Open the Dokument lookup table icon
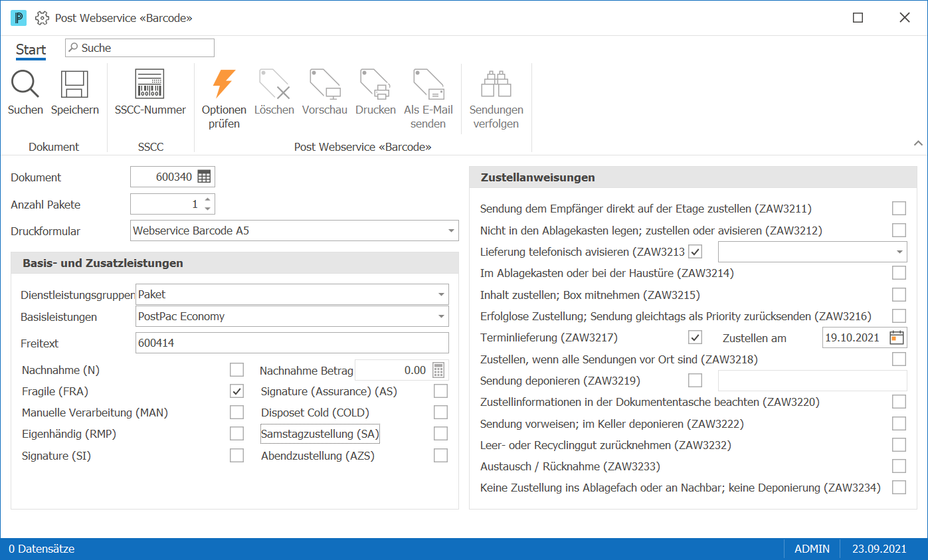928x560 pixels. tap(204, 177)
